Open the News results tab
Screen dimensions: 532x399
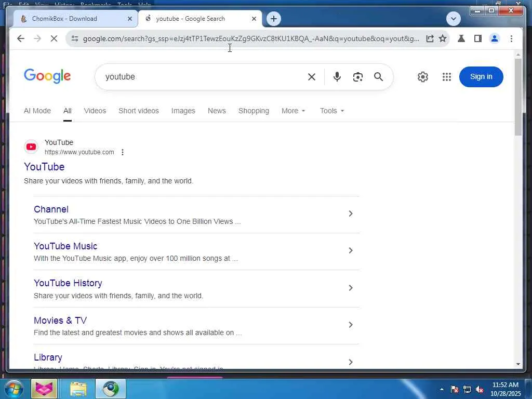(x=217, y=111)
